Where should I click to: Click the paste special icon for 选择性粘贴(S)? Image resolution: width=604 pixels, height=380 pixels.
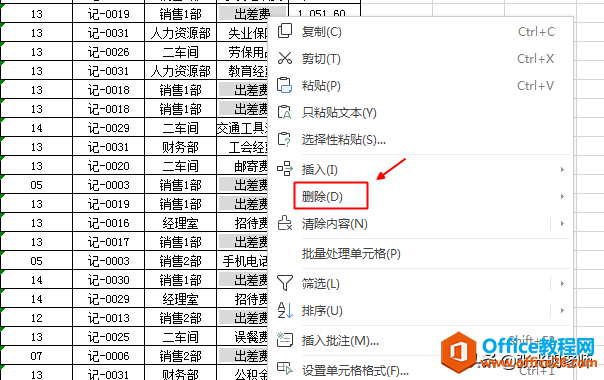(x=285, y=140)
